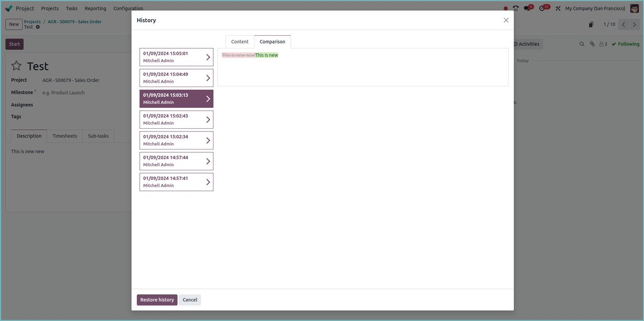Click the Restore history button
Screen dimensions: 644x321
click(157, 300)
